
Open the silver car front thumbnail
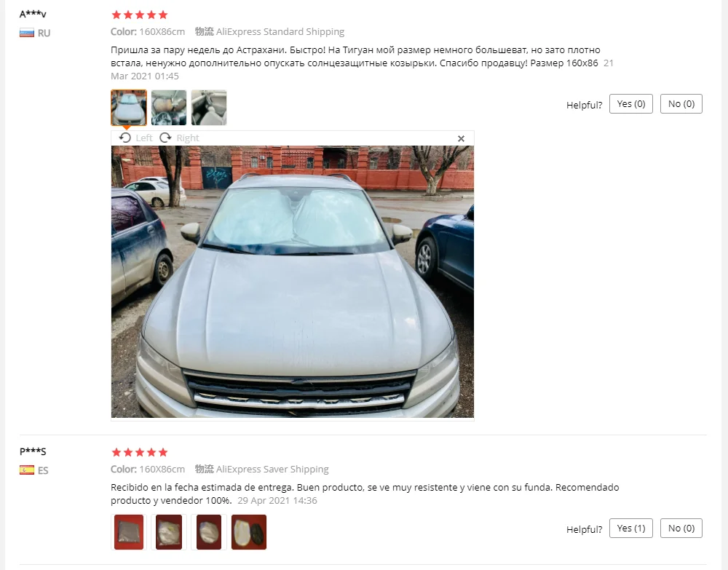click(x=129, y=108)
